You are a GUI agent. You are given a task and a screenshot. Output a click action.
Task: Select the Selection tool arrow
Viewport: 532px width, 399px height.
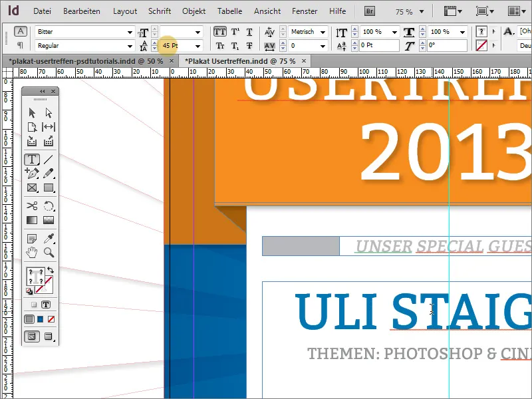point(32,112)
